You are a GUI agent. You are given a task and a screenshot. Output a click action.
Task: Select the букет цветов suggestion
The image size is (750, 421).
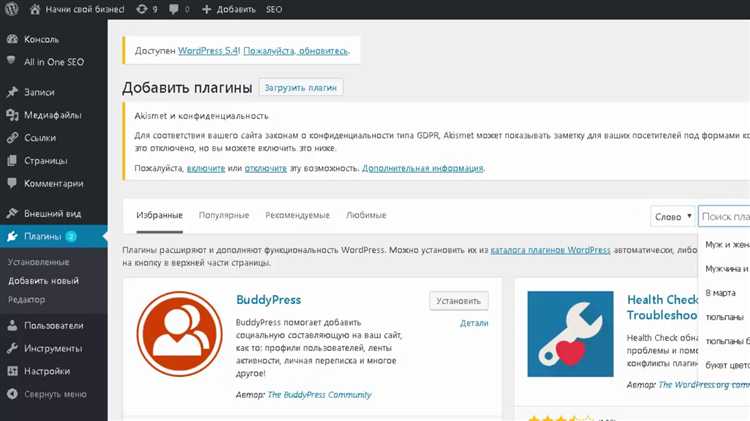click(x=727, y=365)
